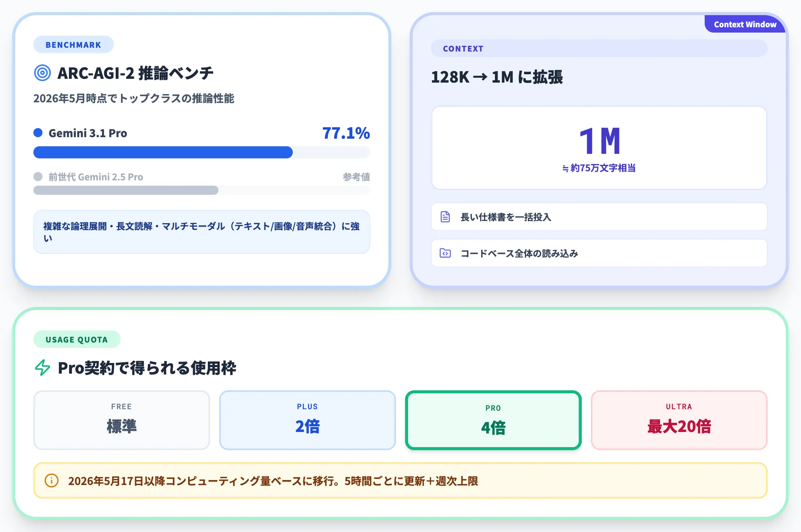Click the 前世代 Gemini 2.5 Pro label
801x532 pixels.
coord(96,177)
